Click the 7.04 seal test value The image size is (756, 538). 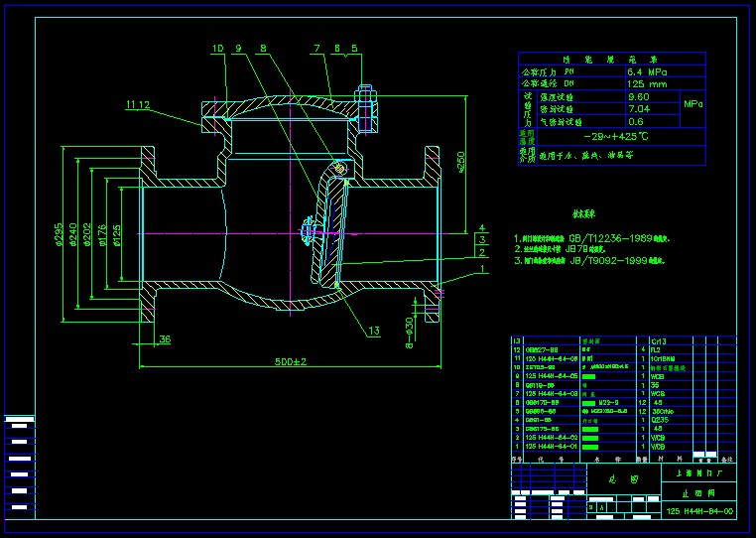[x=639, y=109]
